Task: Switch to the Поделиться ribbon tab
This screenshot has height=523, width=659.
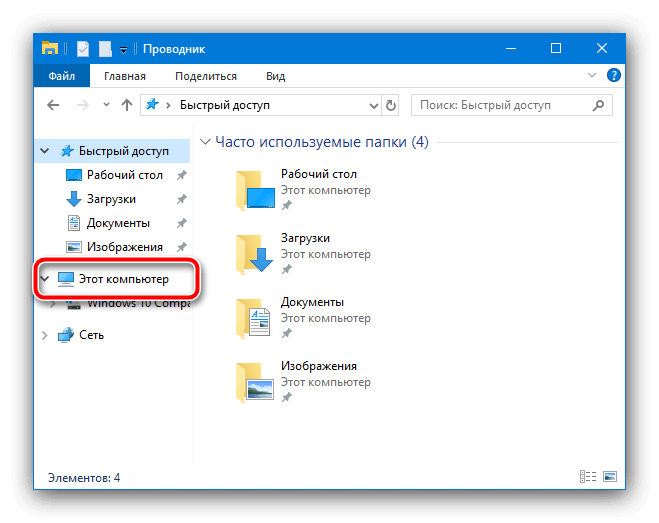Action: [206, 76]
